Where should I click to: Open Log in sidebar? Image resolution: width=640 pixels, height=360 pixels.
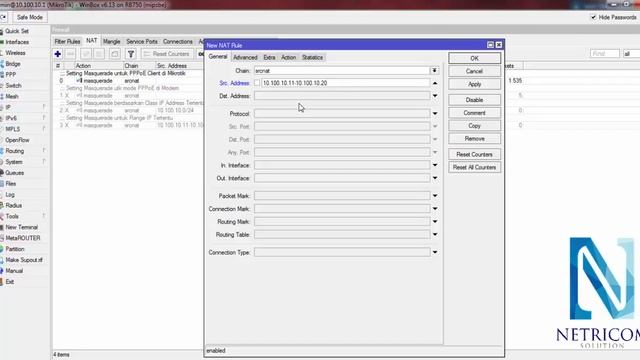[x=10, y=195]
